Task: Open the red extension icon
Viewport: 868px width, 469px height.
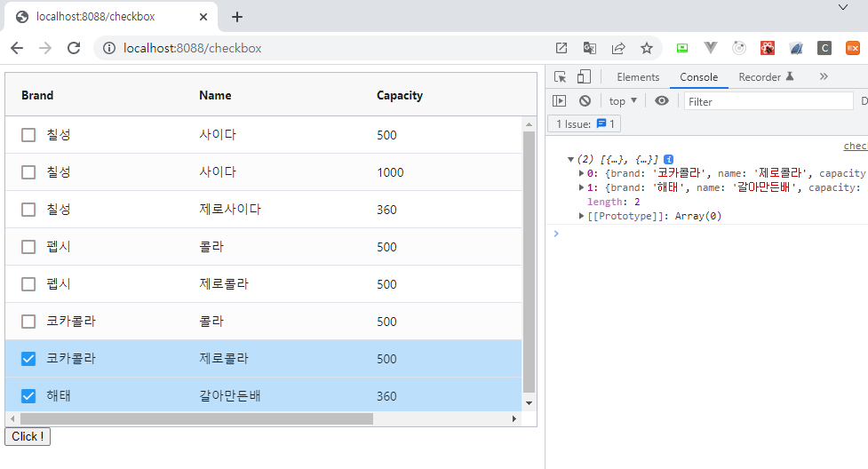Action: [x=768, y=48]
